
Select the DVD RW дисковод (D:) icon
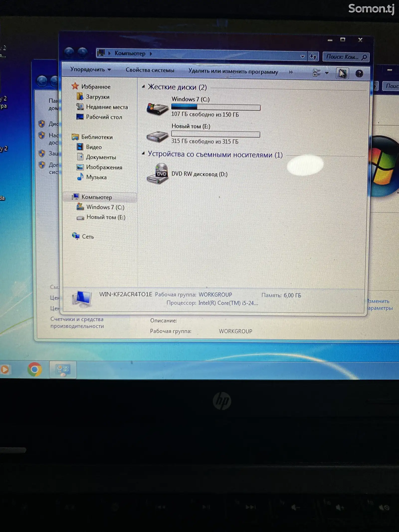coord(157,174)
